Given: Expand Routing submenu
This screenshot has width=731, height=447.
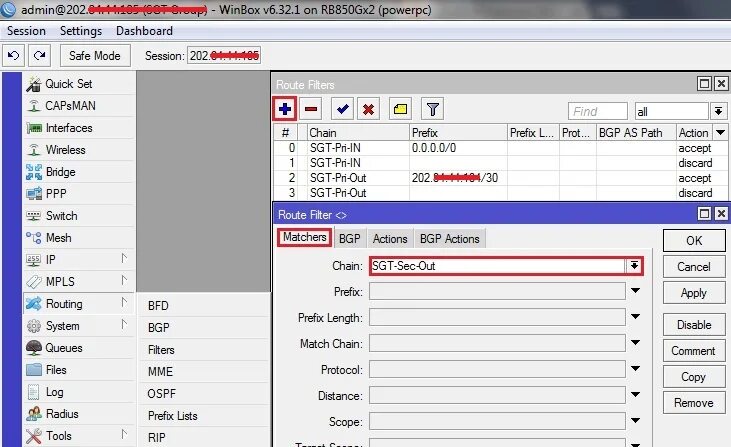Looking at the screenshot, I should 79,304.
